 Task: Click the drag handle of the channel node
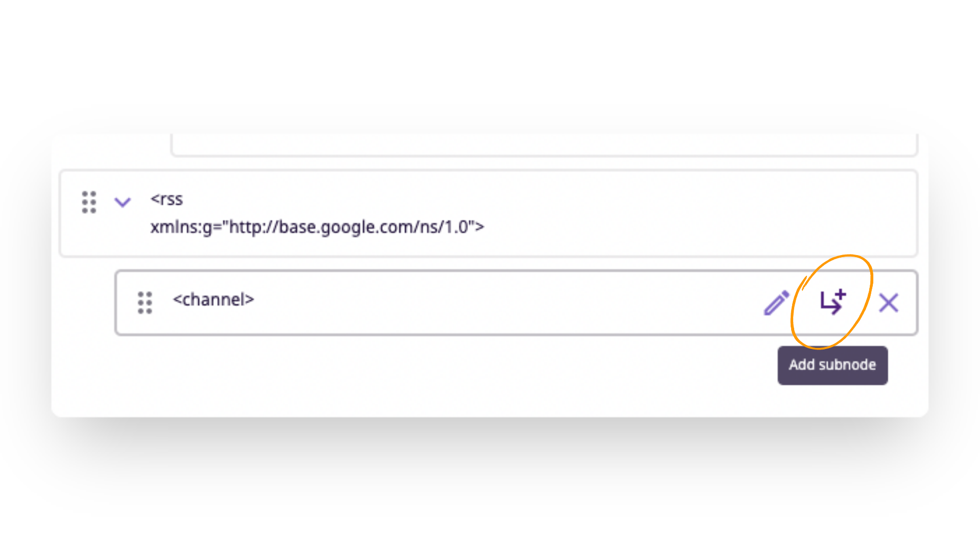point(145,303)
